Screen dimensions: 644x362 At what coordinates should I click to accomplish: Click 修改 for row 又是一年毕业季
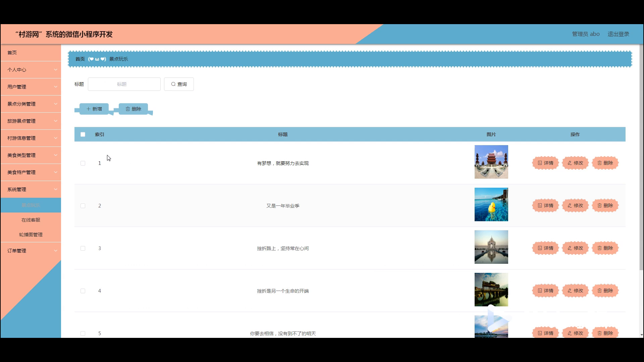(x=575, y=205)
